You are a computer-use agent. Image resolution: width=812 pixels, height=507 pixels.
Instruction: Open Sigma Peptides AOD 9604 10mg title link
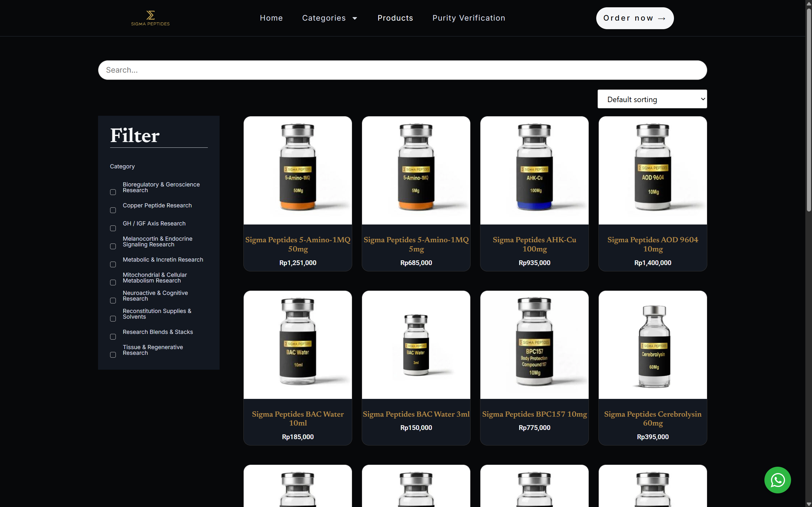point(653,244)
